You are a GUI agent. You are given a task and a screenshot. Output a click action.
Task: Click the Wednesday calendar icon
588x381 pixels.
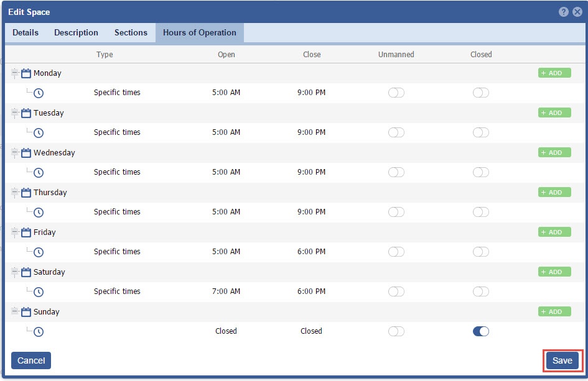pyautogui.click(x=26, y=153)
